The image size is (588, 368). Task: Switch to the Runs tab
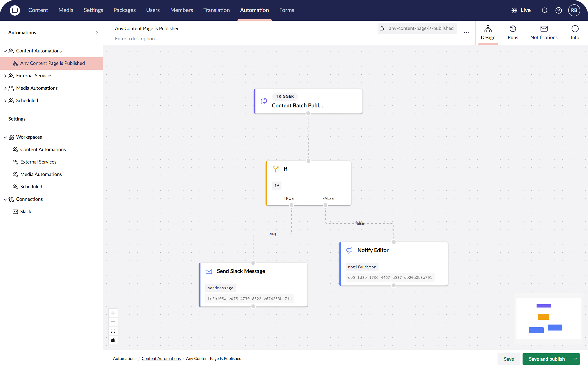pos(513,33)
